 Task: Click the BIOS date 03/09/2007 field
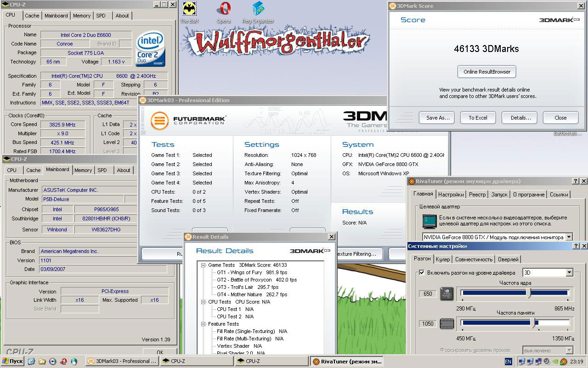click(103, 269)
